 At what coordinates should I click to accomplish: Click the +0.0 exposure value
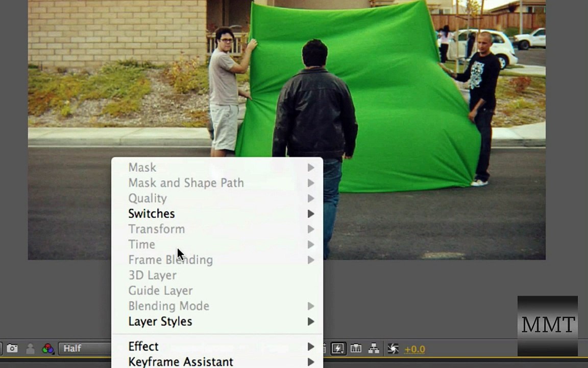[x=414, y=349]
